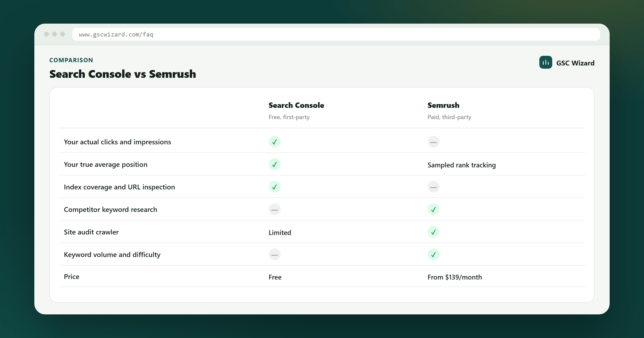Click the COMPARISON label above the heading
The image size is (644, 338).
point(71,60)
